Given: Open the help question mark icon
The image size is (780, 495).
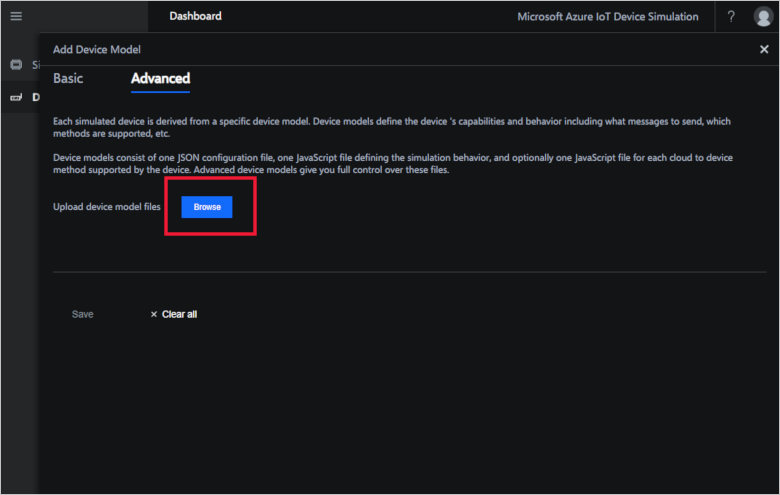Looking at the screenshot, I should click(x=731, y=16).
